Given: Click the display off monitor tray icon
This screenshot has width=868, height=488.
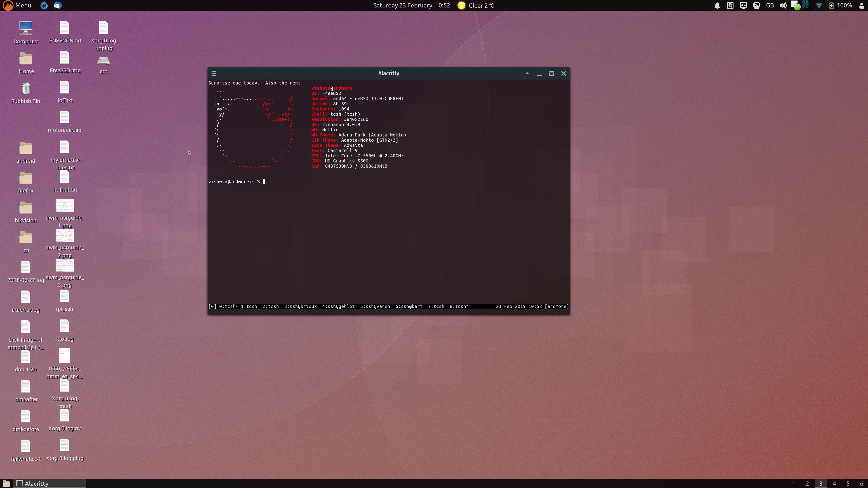Looking at the screenshot, I should tap(757, 5).
